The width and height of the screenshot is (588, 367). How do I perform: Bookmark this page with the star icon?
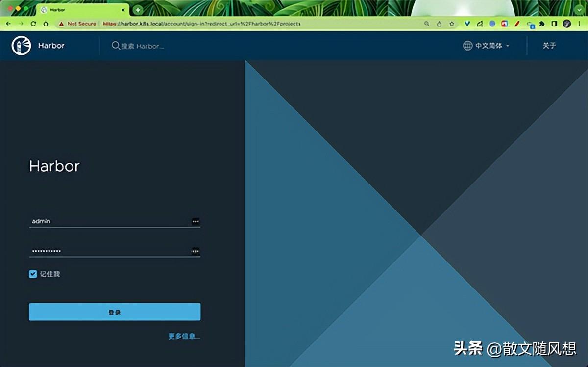(x=452, y=24)
